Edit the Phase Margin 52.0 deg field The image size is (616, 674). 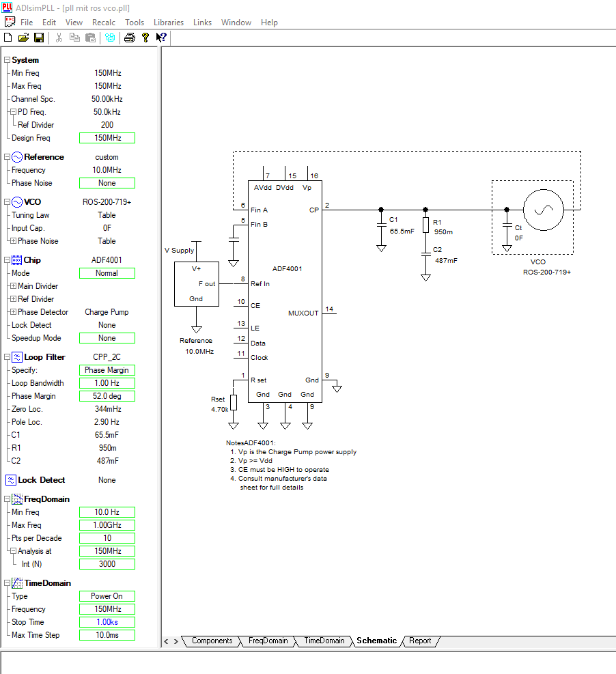[x=107, y=396]
